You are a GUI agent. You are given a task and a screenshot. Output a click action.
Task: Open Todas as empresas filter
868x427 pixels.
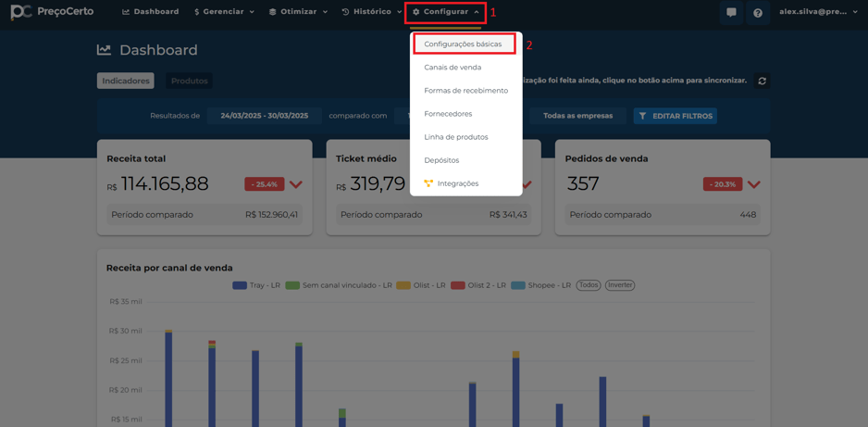coord(578,116)
